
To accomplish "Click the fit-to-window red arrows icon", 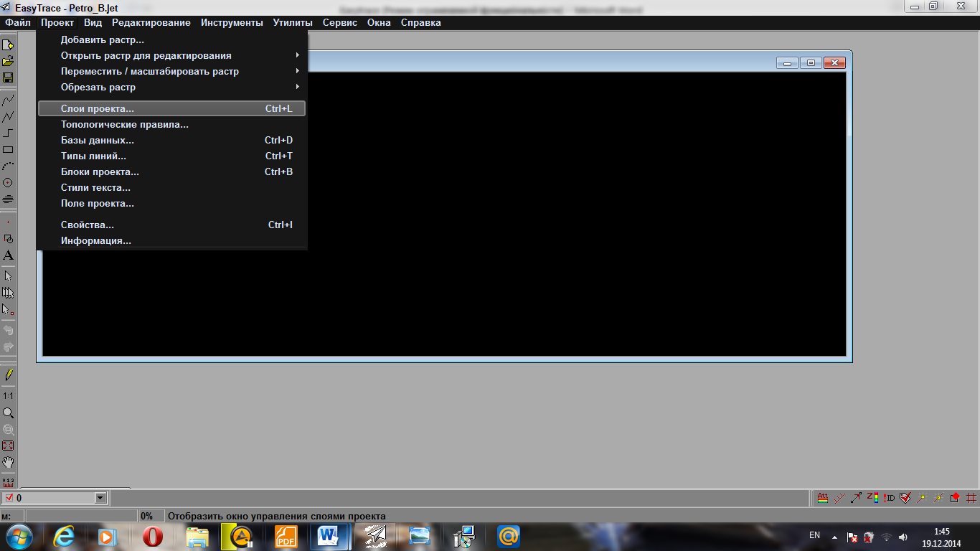I will tap(8, 446).
